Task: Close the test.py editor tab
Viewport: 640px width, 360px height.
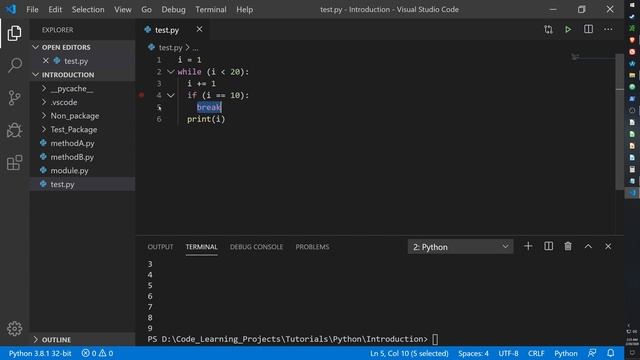Action: point(199,29)
